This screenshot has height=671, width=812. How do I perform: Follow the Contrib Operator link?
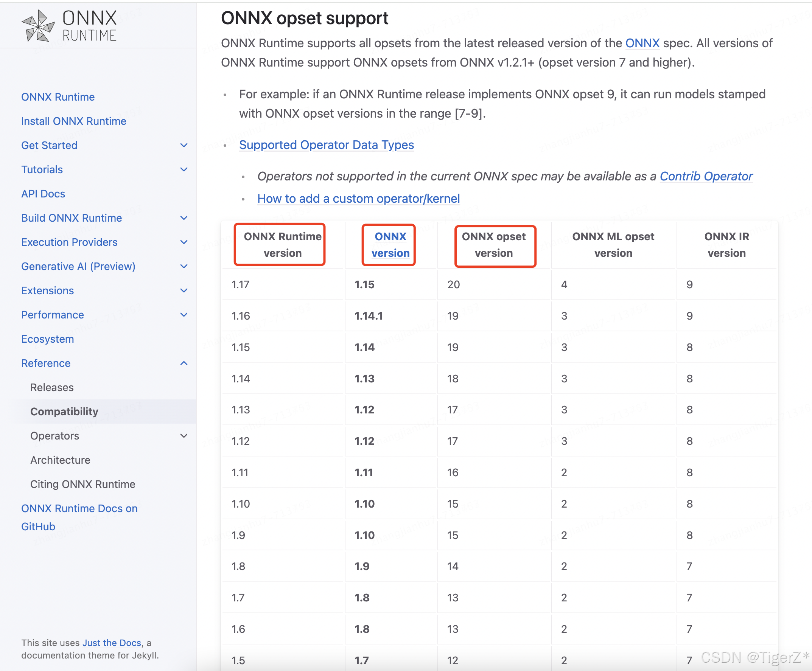706,176
